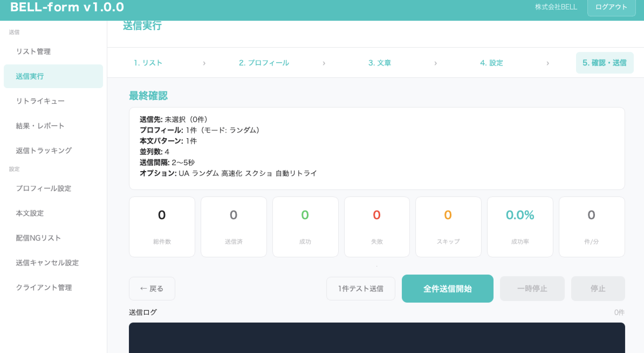Open the 配信NGリスト settings

pos(39,238)
